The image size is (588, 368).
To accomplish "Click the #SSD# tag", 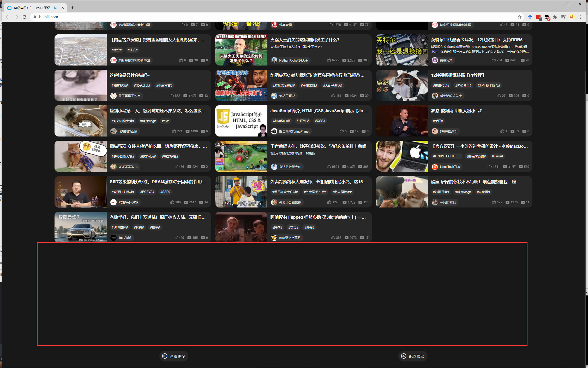I will [165, 192].
